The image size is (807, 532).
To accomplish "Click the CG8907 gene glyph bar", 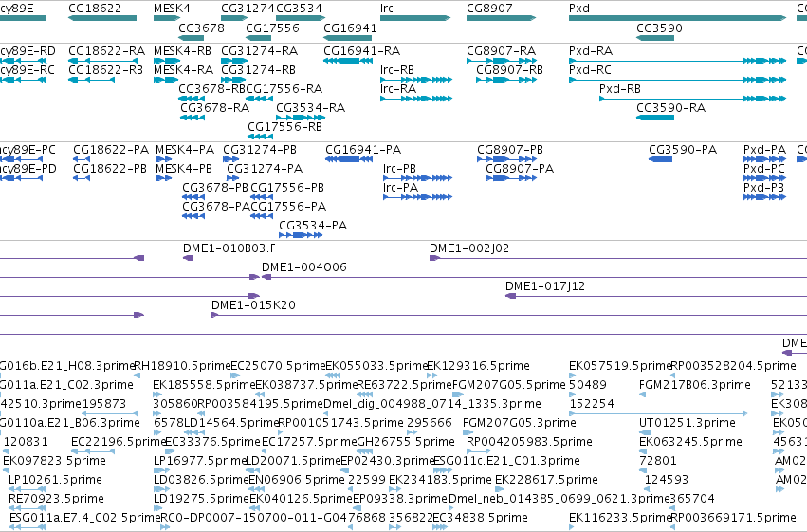I will (x=502, y=18).
